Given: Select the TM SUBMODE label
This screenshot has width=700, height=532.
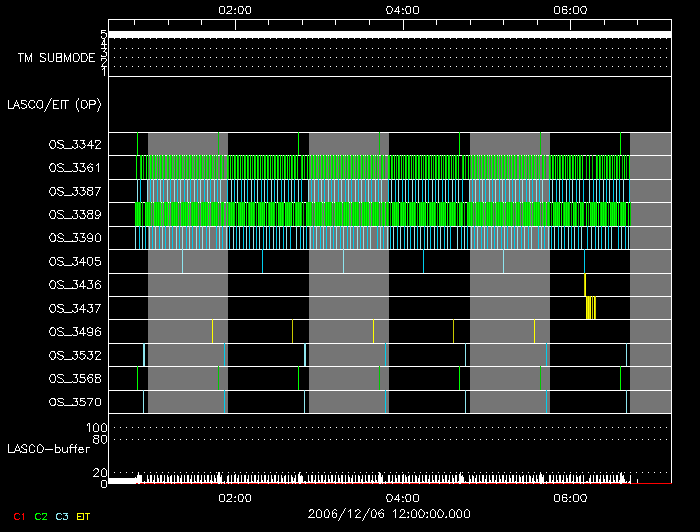Looking at the screenshot, I should [x=56, y=58].
